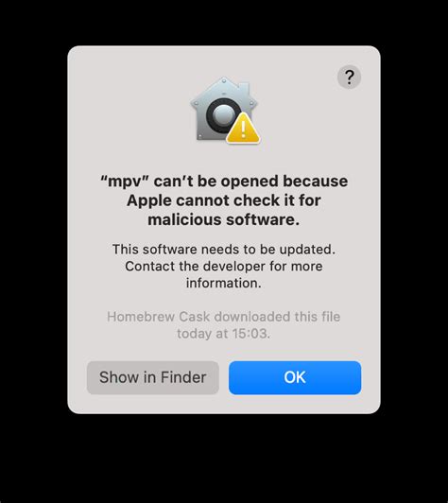Click the "today at 15:03." timestamp text
The width and height of the screenshot is (448, 503).
223,334
